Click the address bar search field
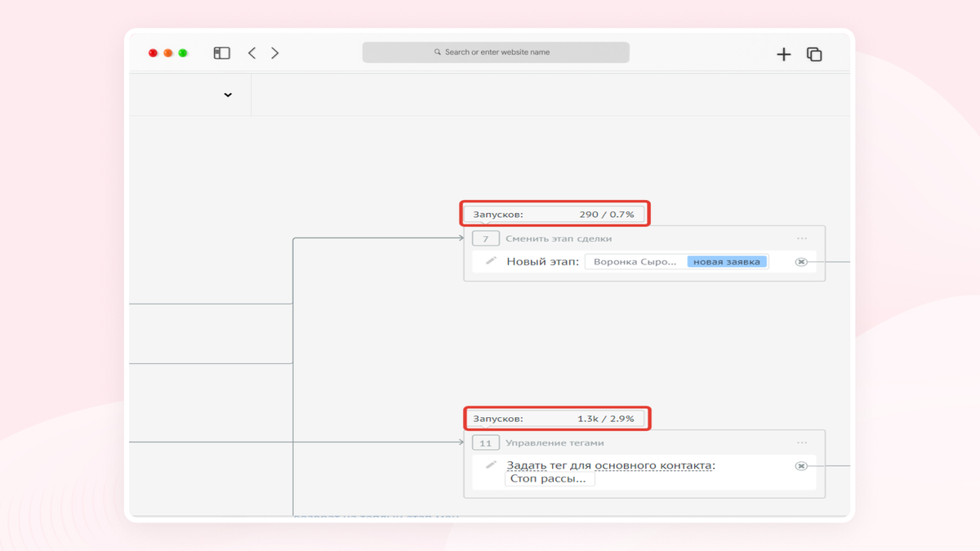The height and width of the screenshot is (551, 980). click(x=496, y=52)
